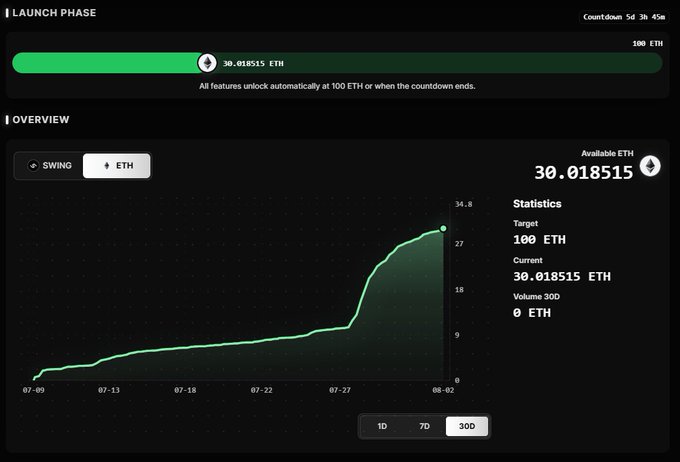Click the Current value 30.018515 ETH

[562, 277]
